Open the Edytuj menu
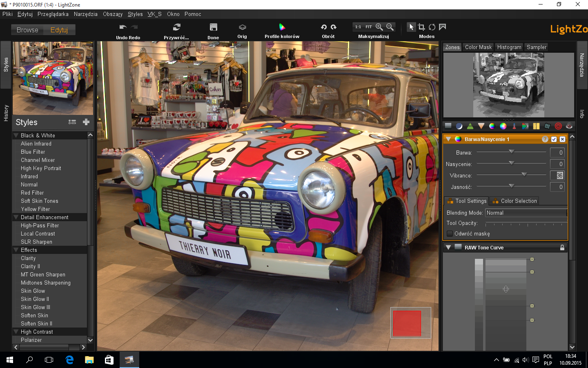The height and width of the screenshot is (368, 588). pos(25,14)
